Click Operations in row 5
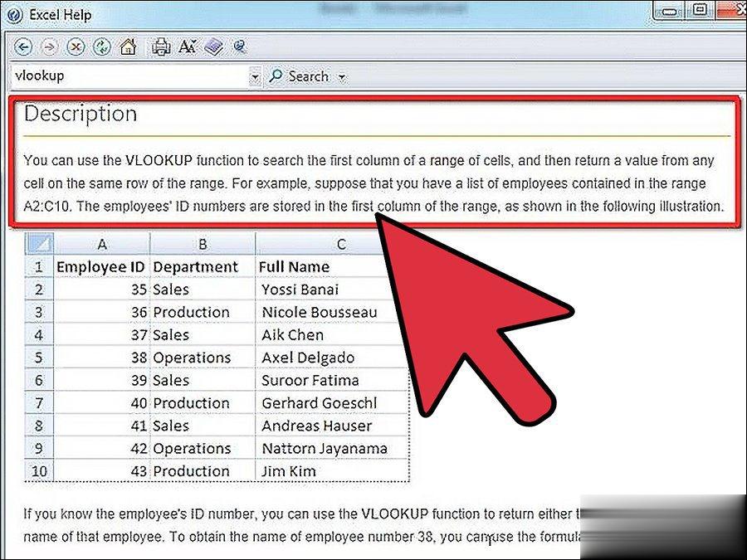747x560 pixels. coord(203,358)
